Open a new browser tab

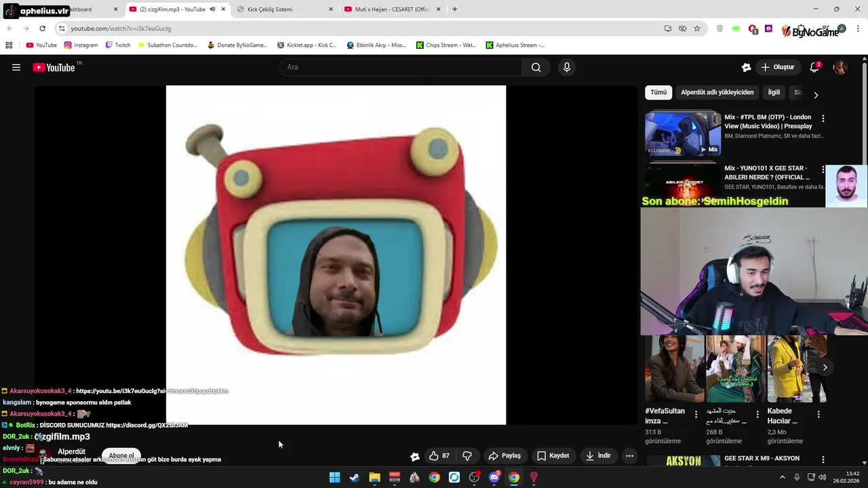pos(454,9)
